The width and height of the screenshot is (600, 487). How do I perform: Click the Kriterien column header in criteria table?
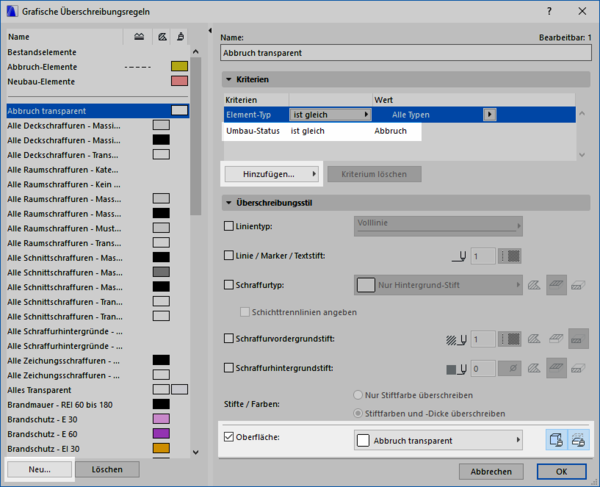coord(256,100)
